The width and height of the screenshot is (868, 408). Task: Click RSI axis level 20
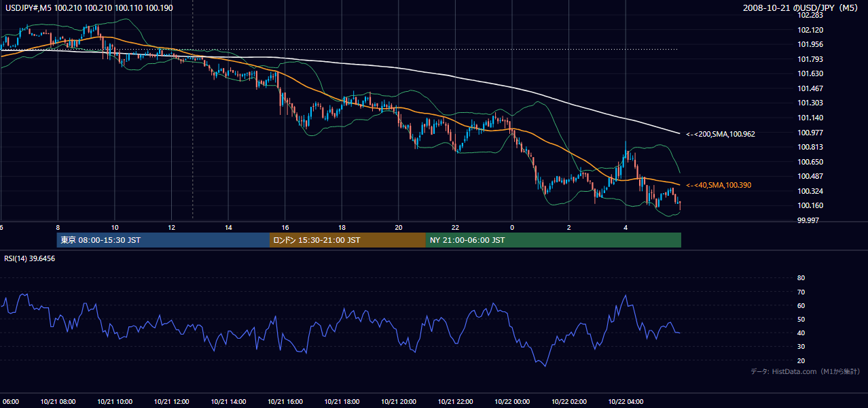(801, 360)
